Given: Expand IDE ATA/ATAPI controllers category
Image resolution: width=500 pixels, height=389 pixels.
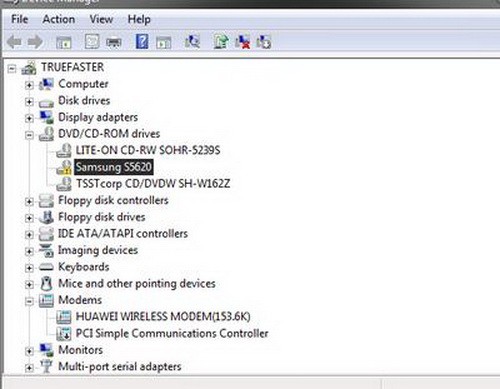Looking at the screenshot, I should tap(29, 235).
